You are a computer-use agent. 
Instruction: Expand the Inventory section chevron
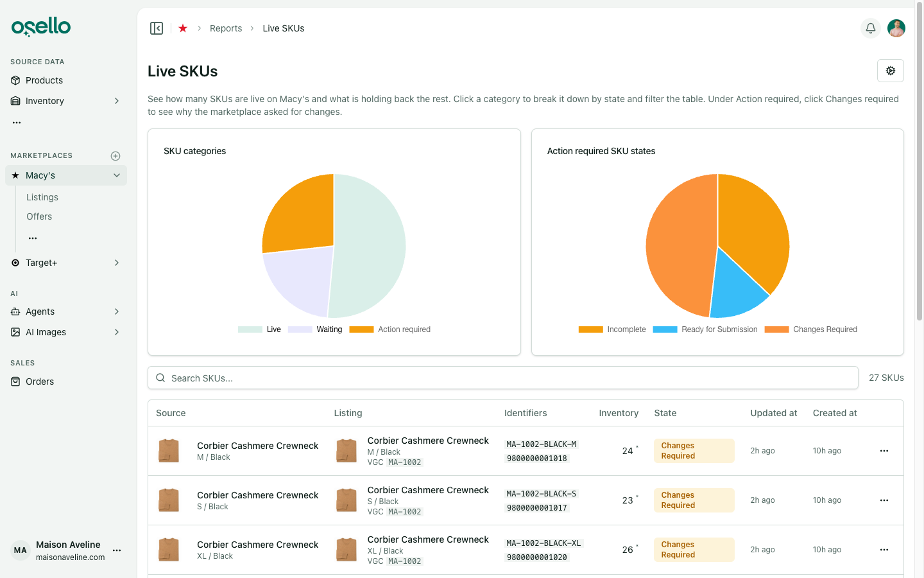[x=117, y=101]
